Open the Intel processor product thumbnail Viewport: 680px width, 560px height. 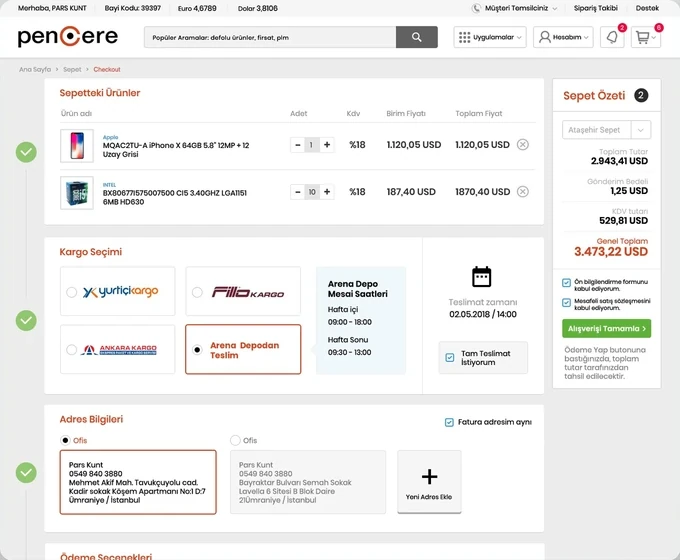(77, 193)
